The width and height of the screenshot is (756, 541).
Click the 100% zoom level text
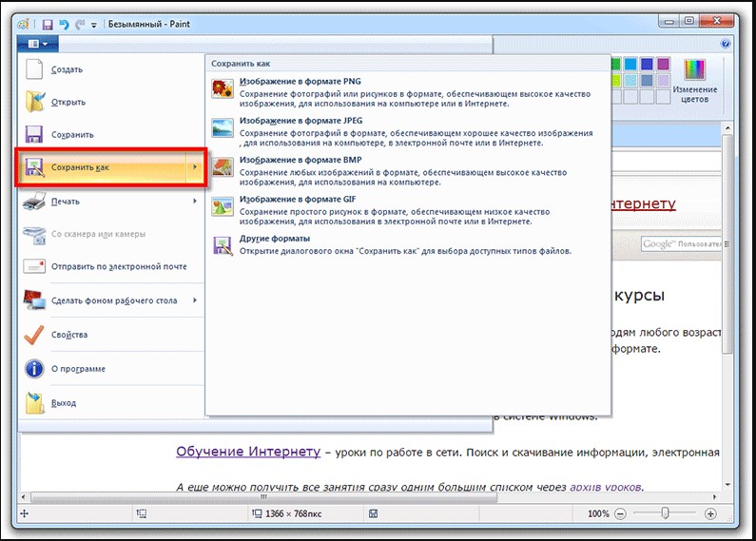pos(598,514)
